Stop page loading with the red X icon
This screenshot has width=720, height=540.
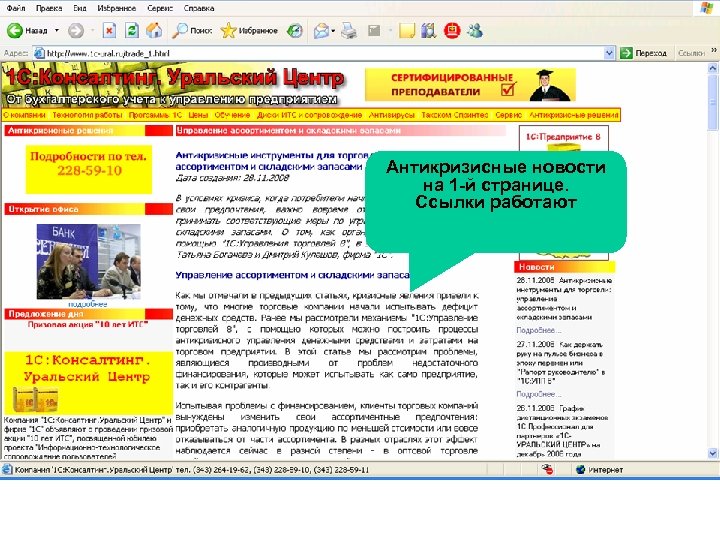[109, 31]
